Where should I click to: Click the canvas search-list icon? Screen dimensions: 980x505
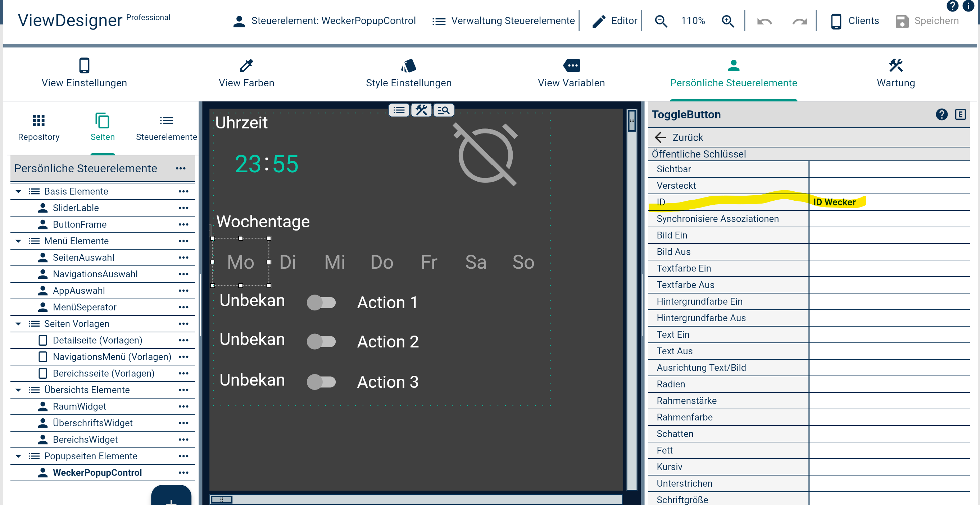point(443,110)
